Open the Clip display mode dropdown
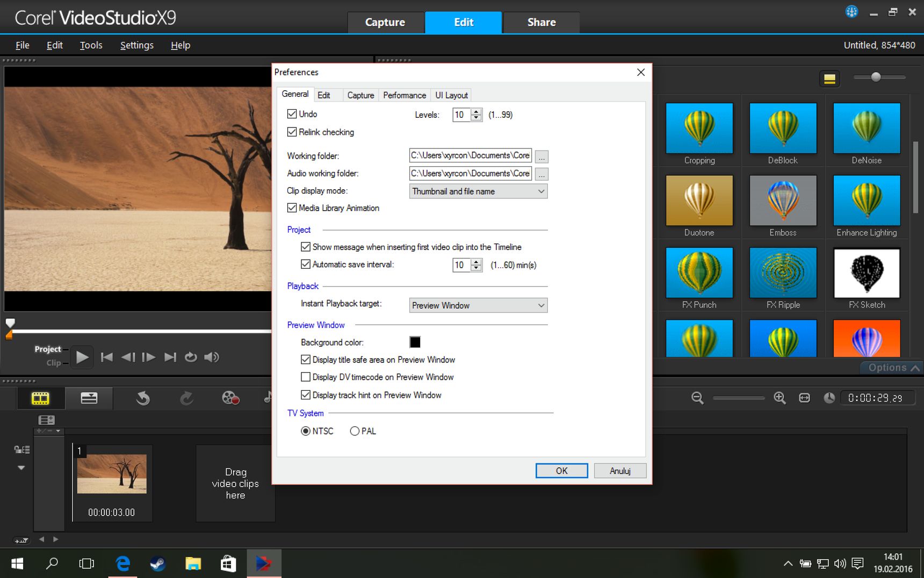This screenshot has width=924, height=578. click(478, 191)
